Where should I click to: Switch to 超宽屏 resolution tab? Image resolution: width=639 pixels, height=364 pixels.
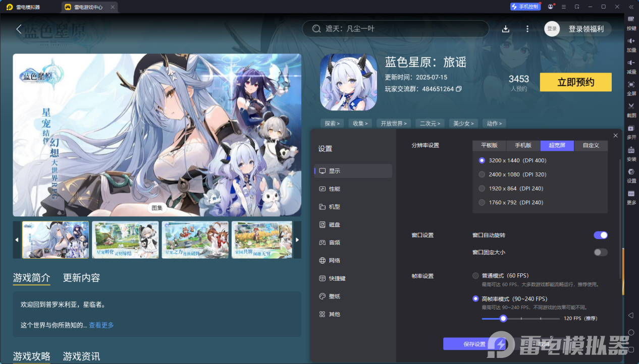pyautogui.click(x=557, y=145)
